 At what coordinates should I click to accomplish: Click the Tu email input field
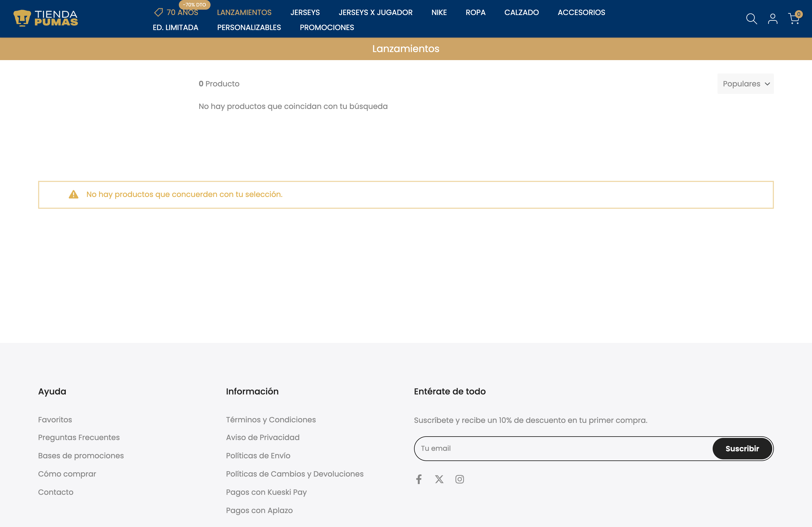click(x=546, y=448)
